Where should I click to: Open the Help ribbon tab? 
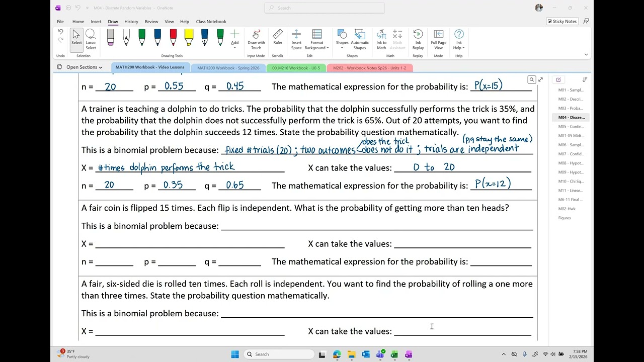(x=185, y=22)
